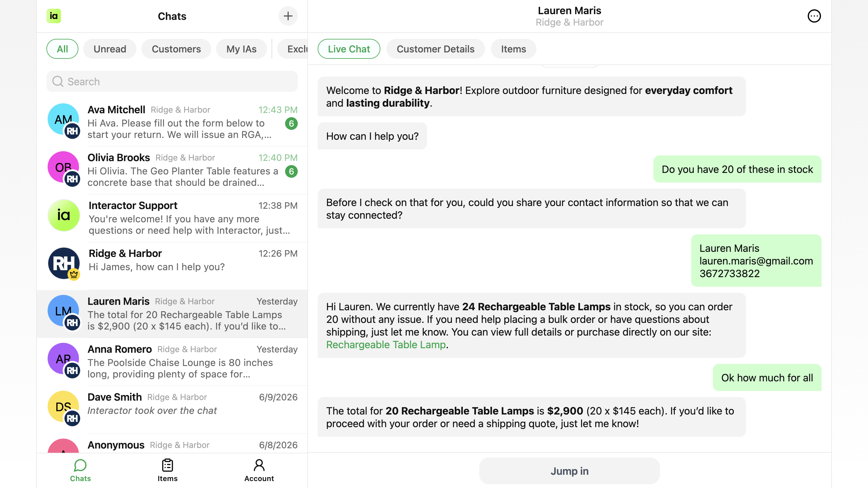Viewport: 868px width, 488px height.
Task: Click the $2,900 total message bubble
Action: click(531, 417)
